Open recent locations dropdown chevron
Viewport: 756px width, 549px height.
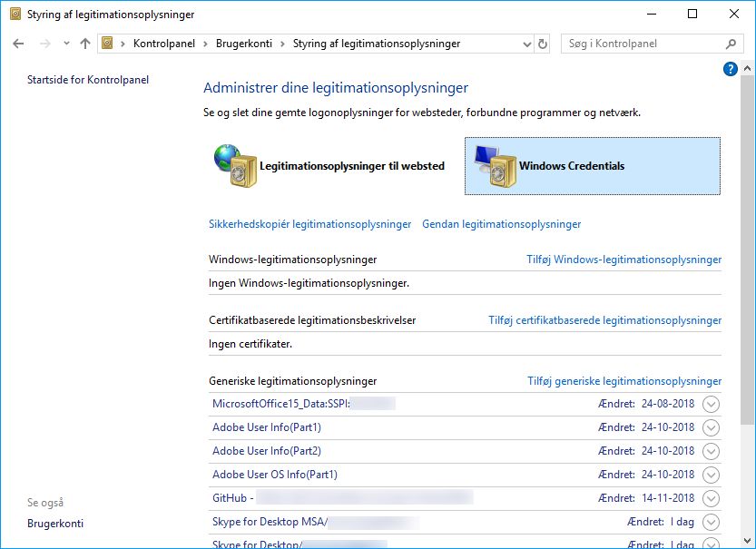(66, 44)
